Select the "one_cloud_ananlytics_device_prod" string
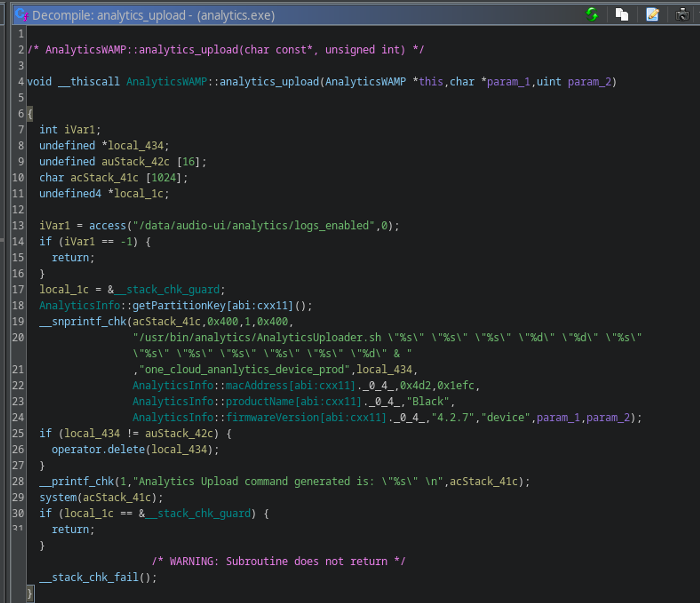Screen dimensions: 700x603 (244, 370)
